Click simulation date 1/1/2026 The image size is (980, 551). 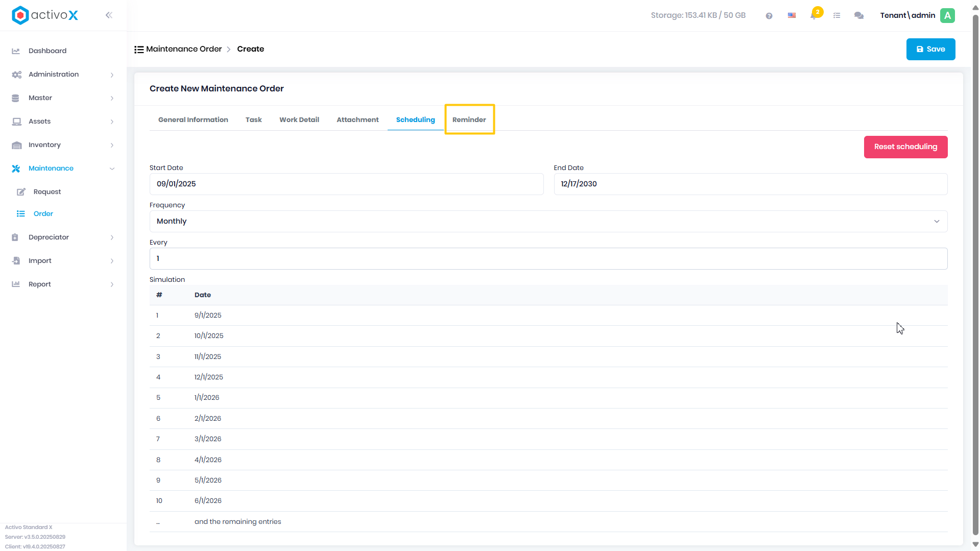[207, 398]
